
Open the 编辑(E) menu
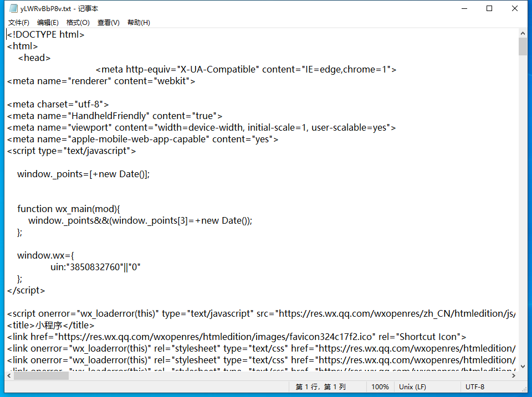[x=48, y=23]
